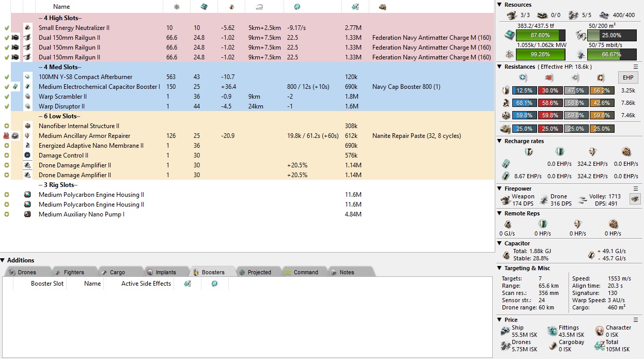The image size is (644, 359).
Task: Switch to the Drones tab
Action: click(27, 272)
